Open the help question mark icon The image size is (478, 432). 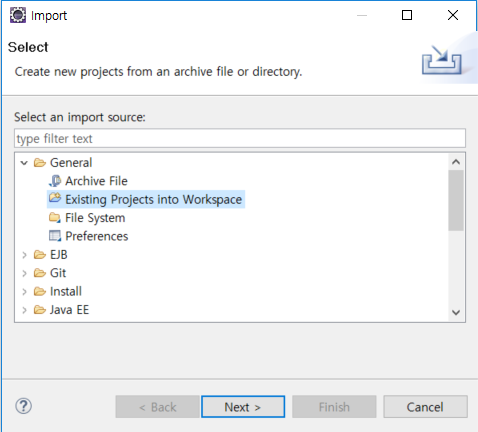click(x=24, y=406)
